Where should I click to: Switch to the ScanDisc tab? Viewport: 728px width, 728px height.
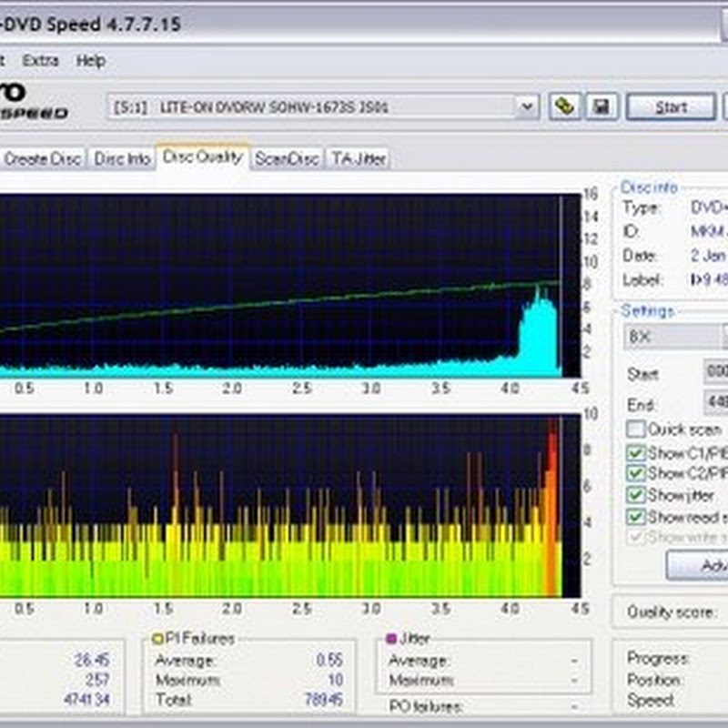click(287, 158)
